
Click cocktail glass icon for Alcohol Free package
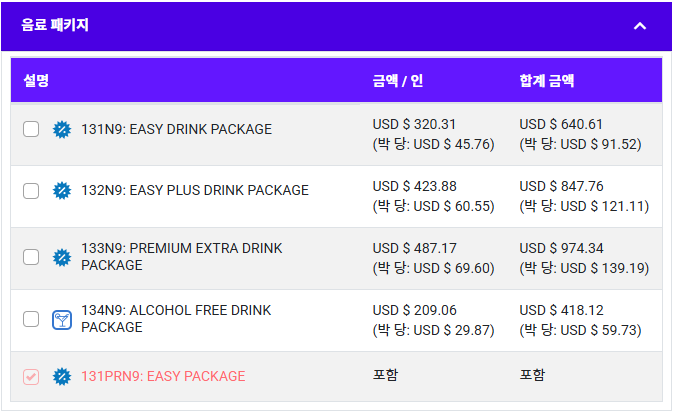62,320
